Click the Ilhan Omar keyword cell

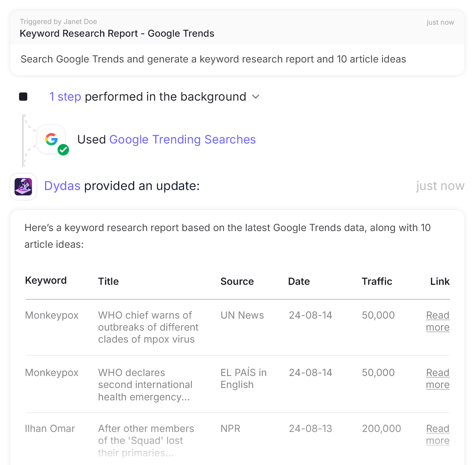(x=50, y=429)
